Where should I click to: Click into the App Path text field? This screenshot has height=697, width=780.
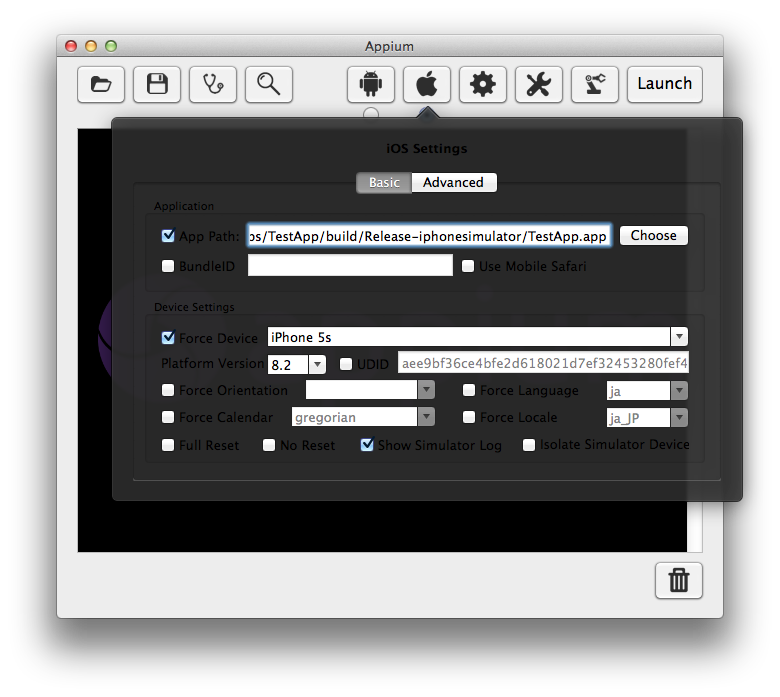(x=429, y=236)
